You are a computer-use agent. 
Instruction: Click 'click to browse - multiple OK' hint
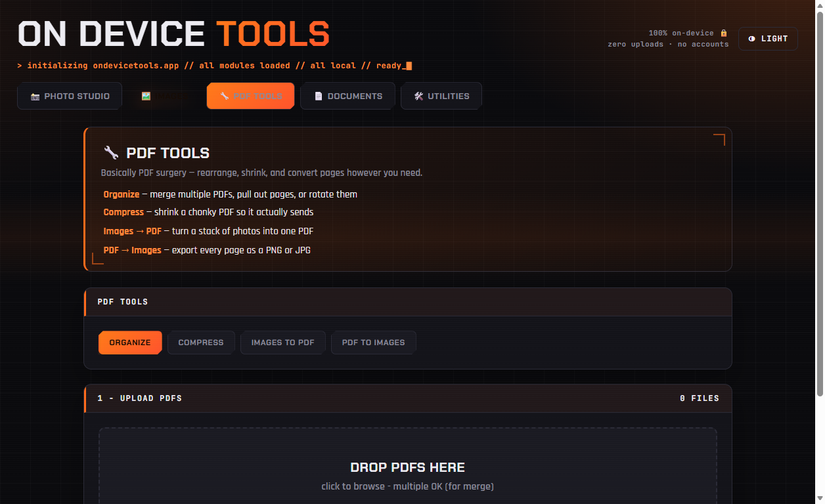coord(407,486)
